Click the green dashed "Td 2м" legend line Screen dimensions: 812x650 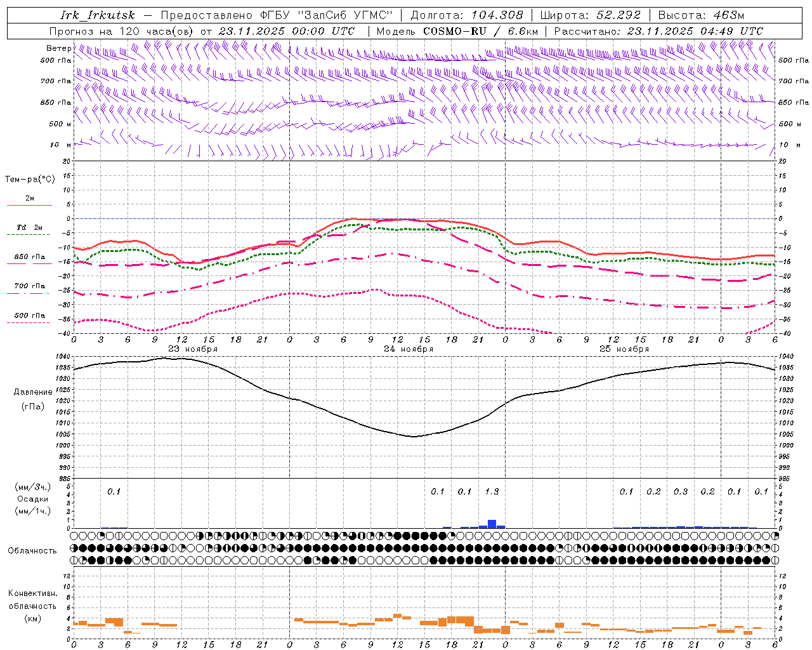tap(29, 235)
